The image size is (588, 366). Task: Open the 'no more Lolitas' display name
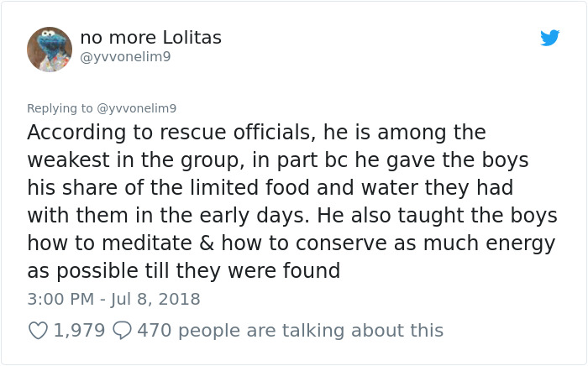point(150,38)
